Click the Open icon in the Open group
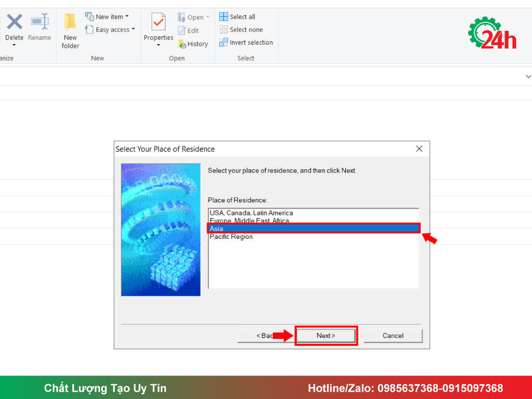 181,17
